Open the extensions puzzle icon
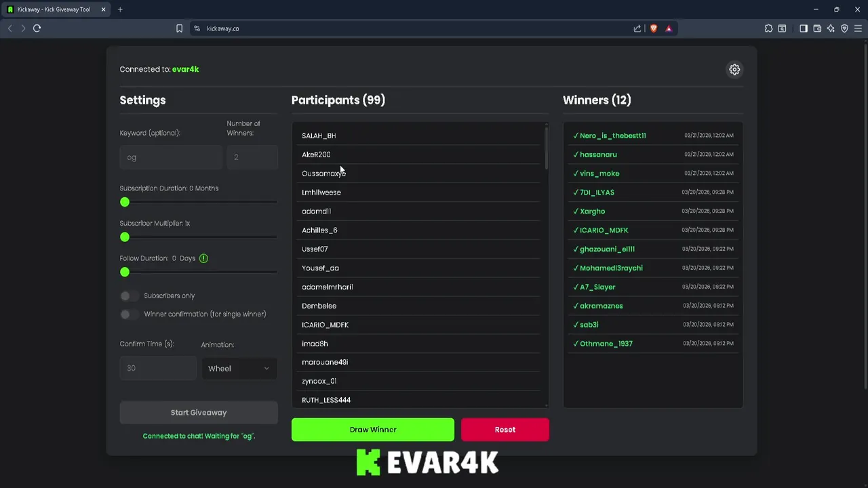Viewport: 868px width, 488px height. click(x=768, y=28)
